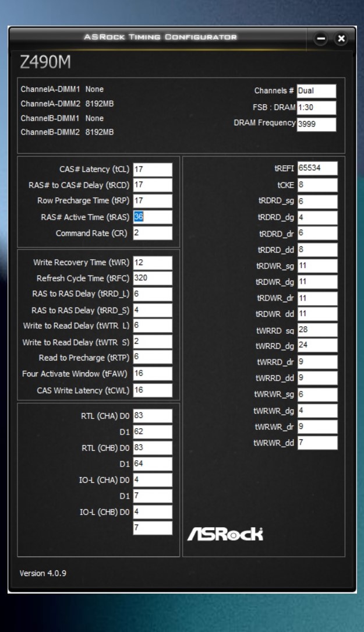Image resolution: width=364 pixels, height=632 pixels.
Task: Click the DRAM Frequency field showing 3999
Action: click(316, 125)
